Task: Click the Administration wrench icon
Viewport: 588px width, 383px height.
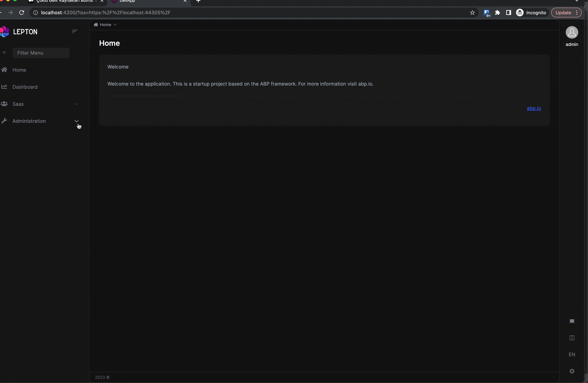Action: pyautogui.click(x=4, y=121)
